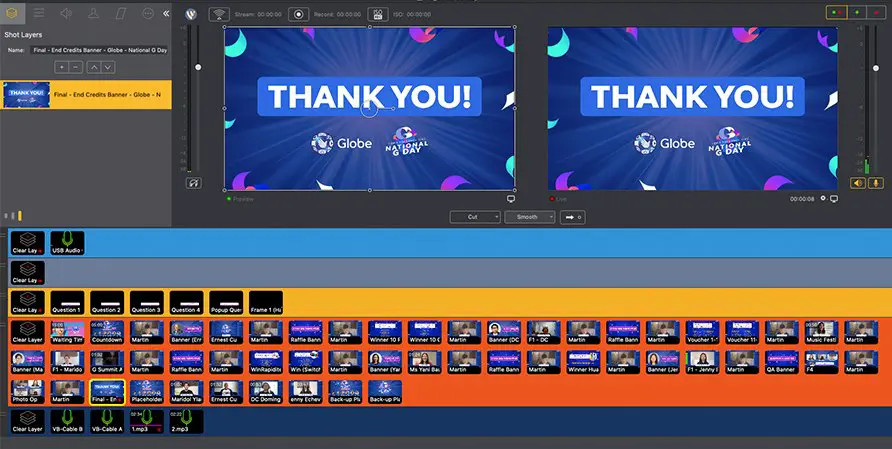This screenshot has height=449, width=892.
Task: Add a new shot layer with plus
Action: point(61,67)
